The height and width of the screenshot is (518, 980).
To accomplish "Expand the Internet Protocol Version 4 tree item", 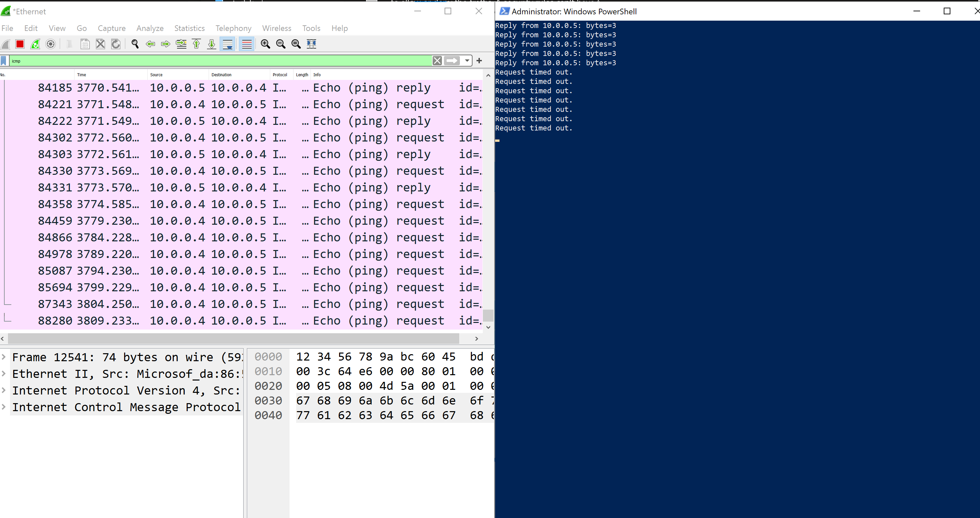I will 5,390.
